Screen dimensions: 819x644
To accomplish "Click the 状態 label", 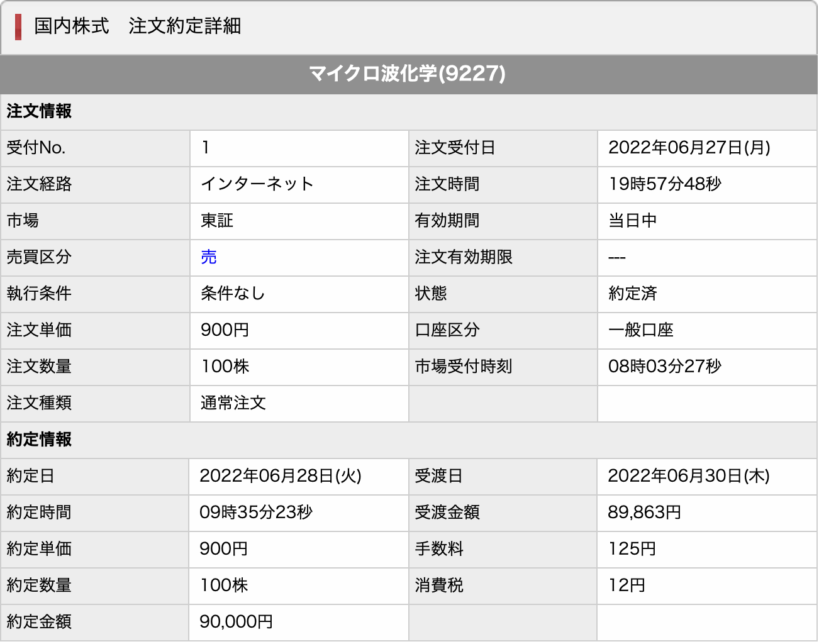I will click(431, 294).
